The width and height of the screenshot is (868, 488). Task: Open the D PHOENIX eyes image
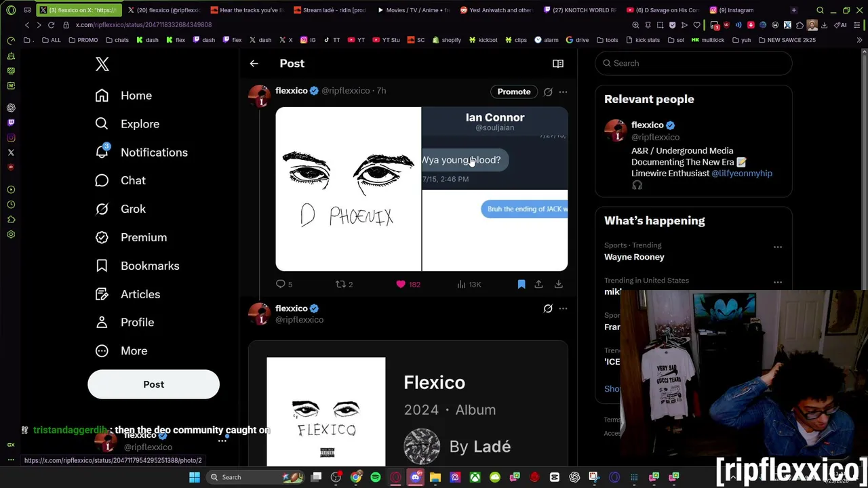(x=348, y=189)
